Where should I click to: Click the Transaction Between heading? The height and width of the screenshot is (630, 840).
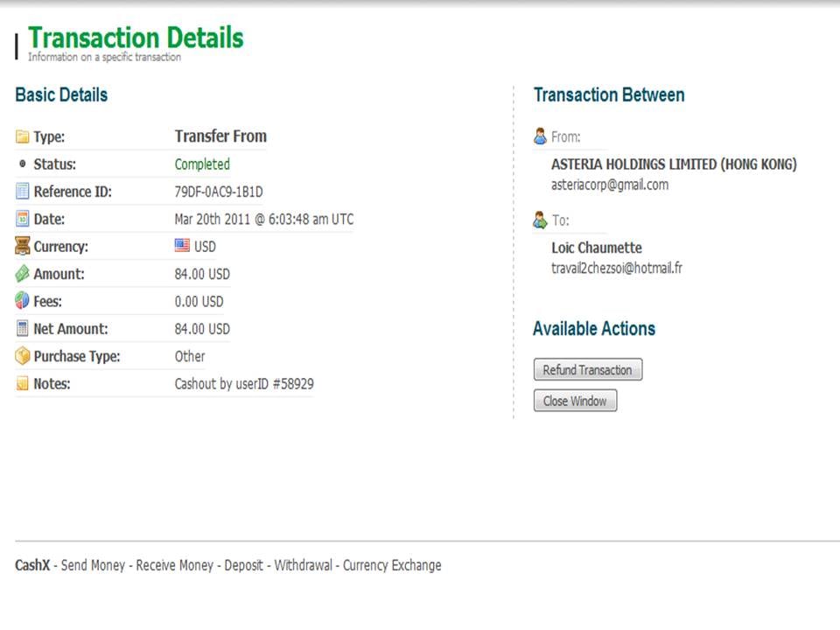click(x=609, y=94)
